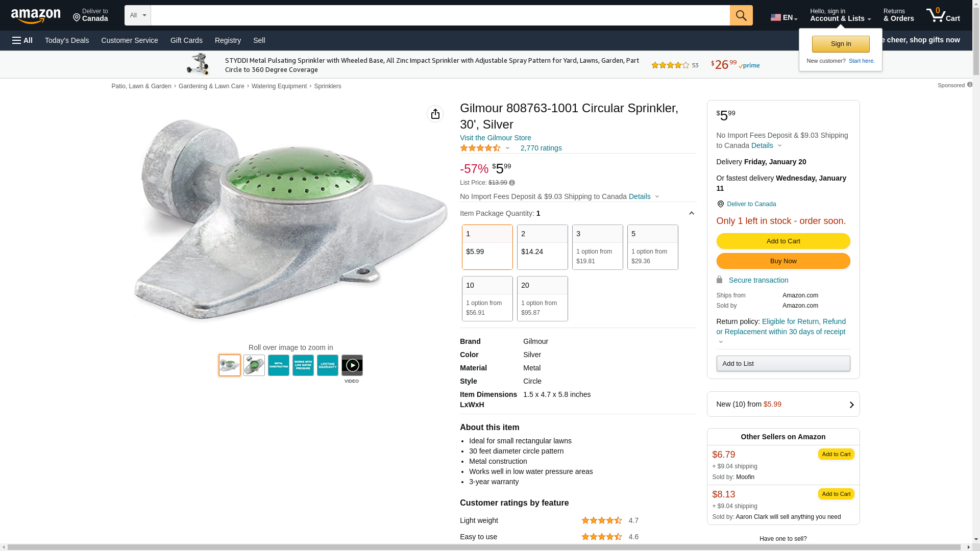Open the search category All dropdown
The width and height of the screenshot is (980, 551).
click(x=137, y=15)
